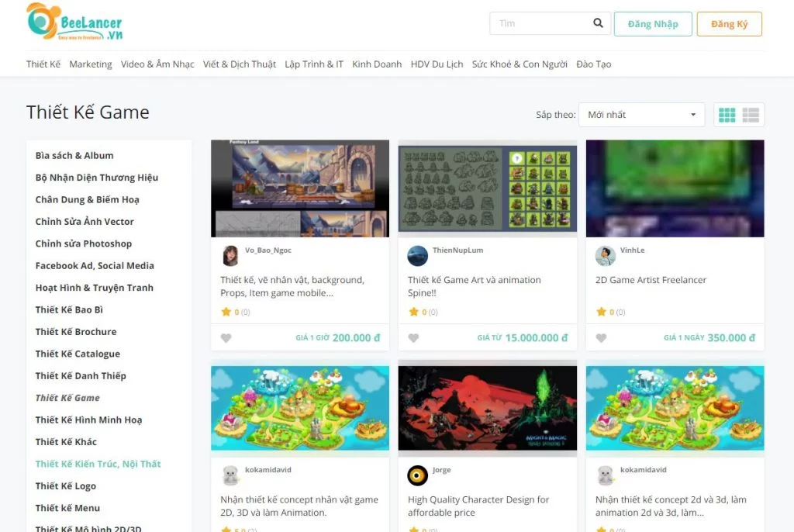This screenshot has height=532, width=794.
Task: Open Vo_Bao_Ngoc's fantasy castle thumbnail
Action: [x=300, y=188]
